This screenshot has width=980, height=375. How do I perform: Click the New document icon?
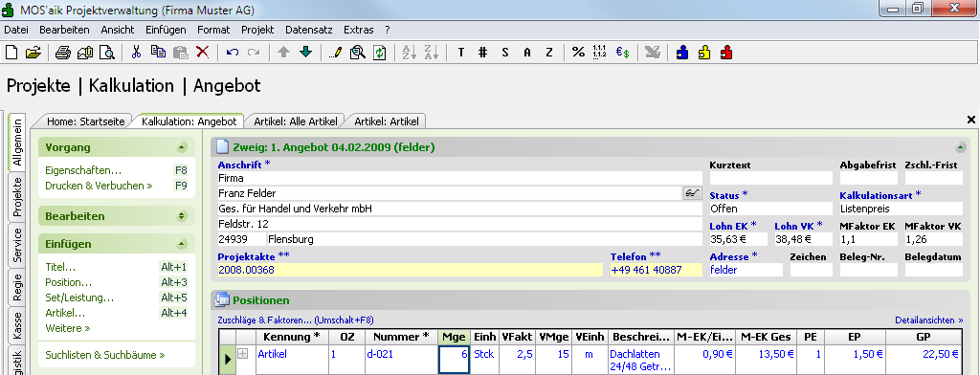(x=11, y=53)
